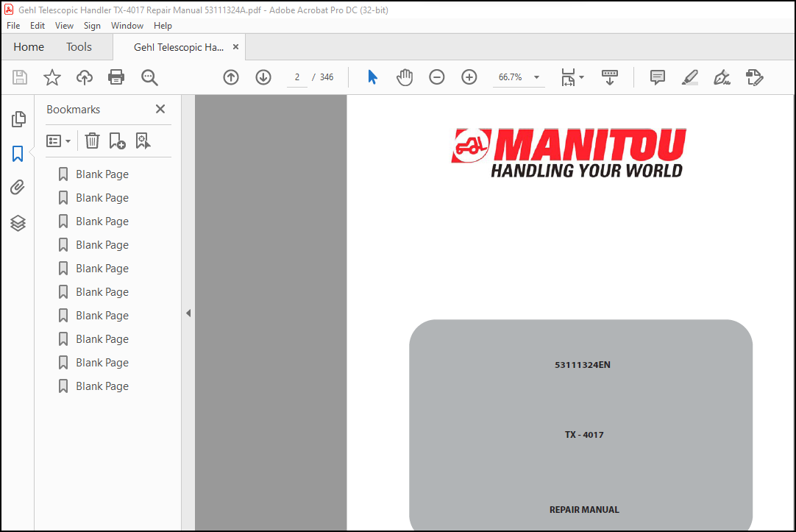Screen dimensions: 796x532
Task: Print the document with printer icon
Action: (x=116, y=77)
